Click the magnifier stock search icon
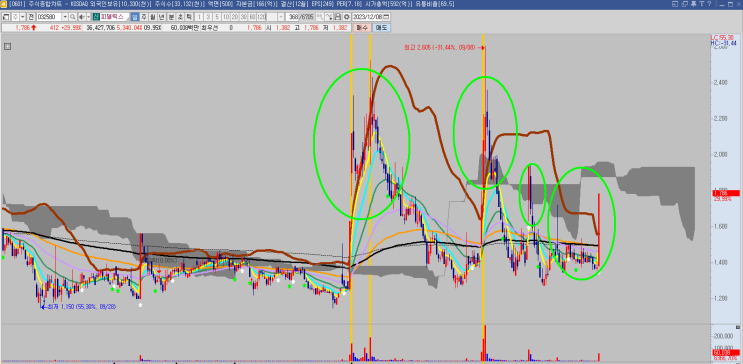The width and height of the screenshot is (743, 364). tap(72, 17)
